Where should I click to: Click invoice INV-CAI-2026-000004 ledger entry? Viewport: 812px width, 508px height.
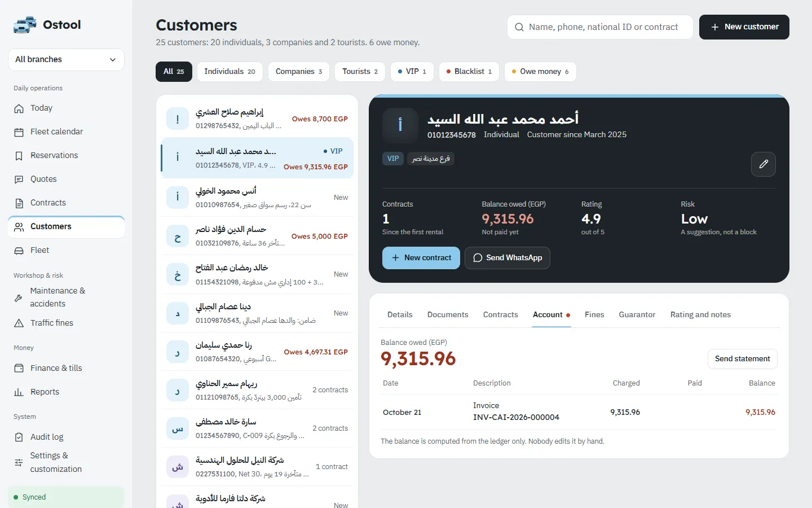[x=579, y=412]
